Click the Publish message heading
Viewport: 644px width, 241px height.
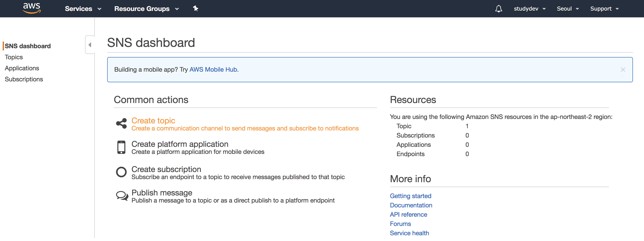(162, 193)
